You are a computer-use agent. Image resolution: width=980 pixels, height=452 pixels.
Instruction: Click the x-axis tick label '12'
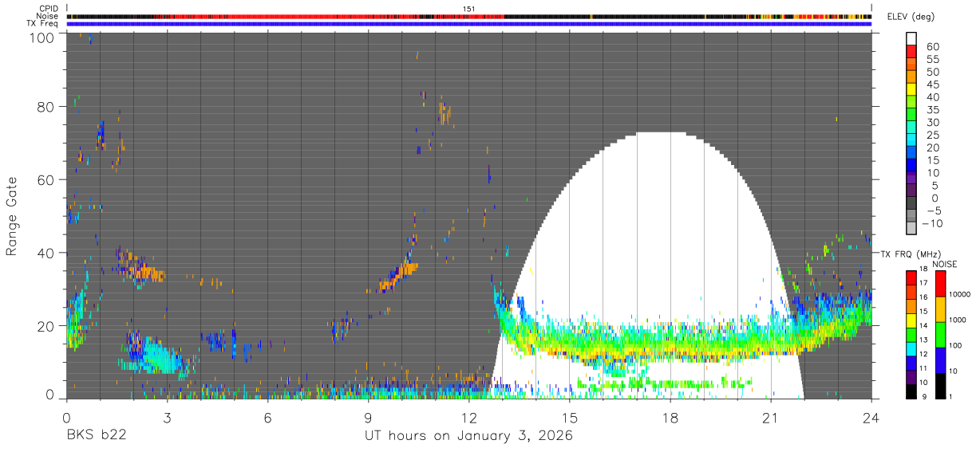pos(469,417)
